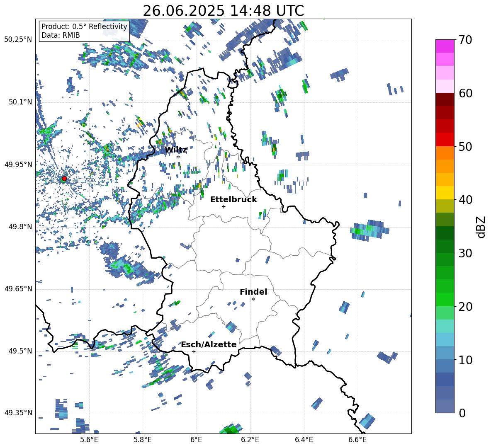Viewport: 491px width, 448px height.
Task: Click the 50.25°N latitude label
Action: (x=18, y=40)
